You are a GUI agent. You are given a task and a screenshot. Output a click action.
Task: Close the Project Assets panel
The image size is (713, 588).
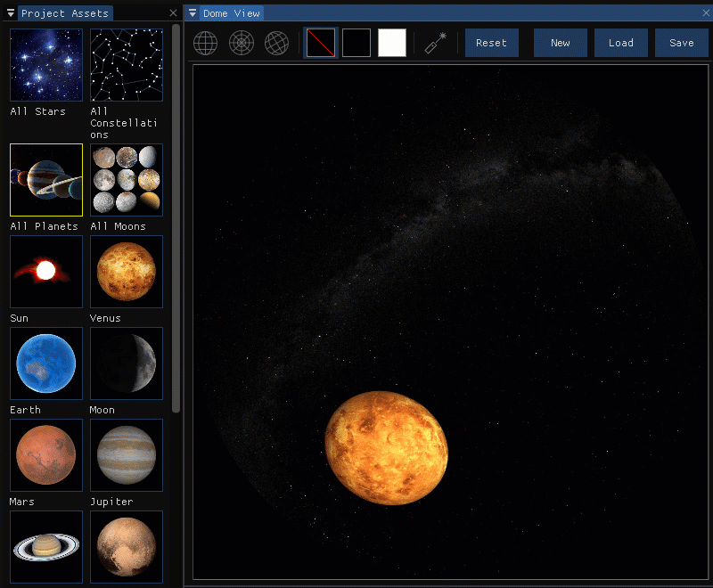(173, 13)
